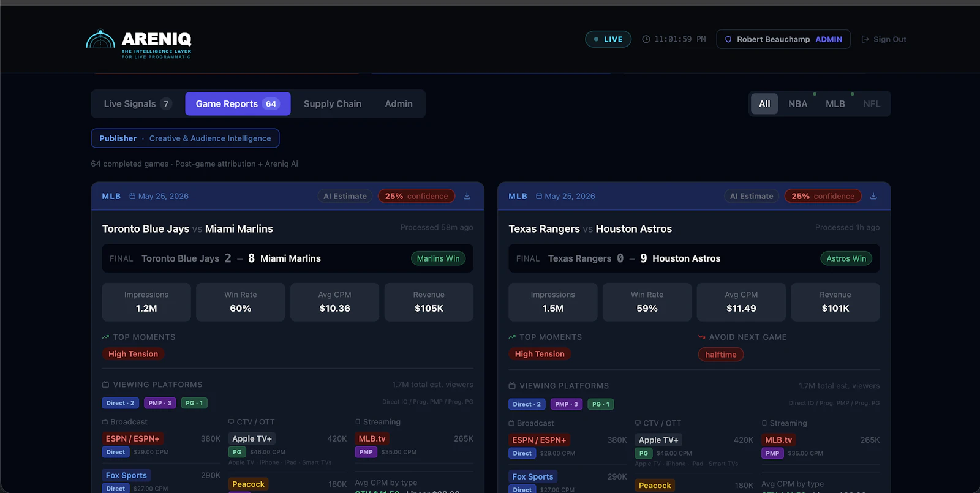Viewport: 980px width, 493px height.
Task: Click the Impressions 1.5M stat tile
Action: (553, 302)
